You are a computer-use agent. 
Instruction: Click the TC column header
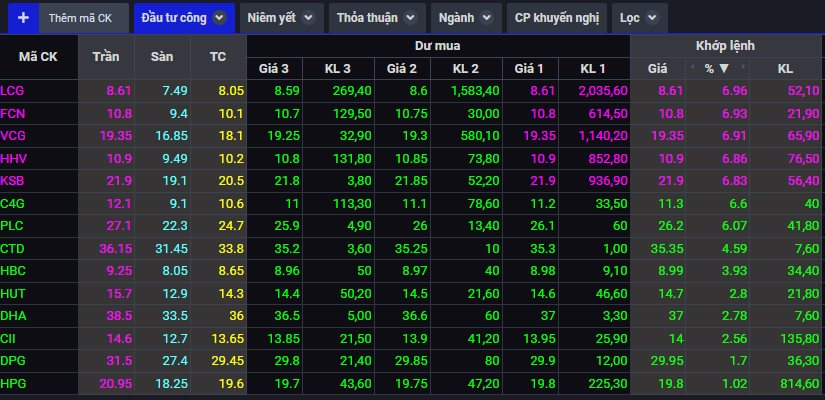[218, 57]
